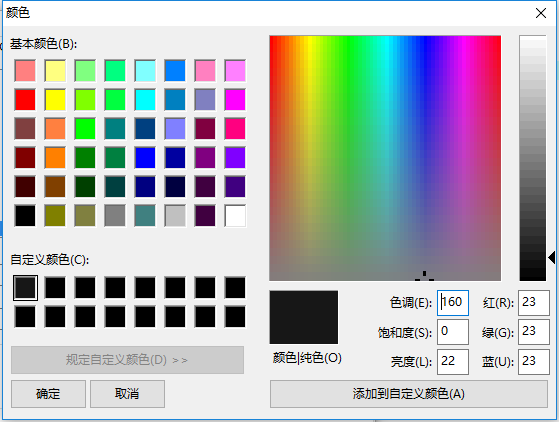Select the light violet pink swatch

(235, 71)
